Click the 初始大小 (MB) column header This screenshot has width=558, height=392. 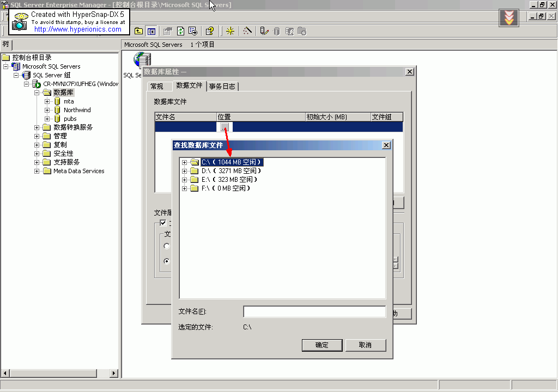(338, 117)
